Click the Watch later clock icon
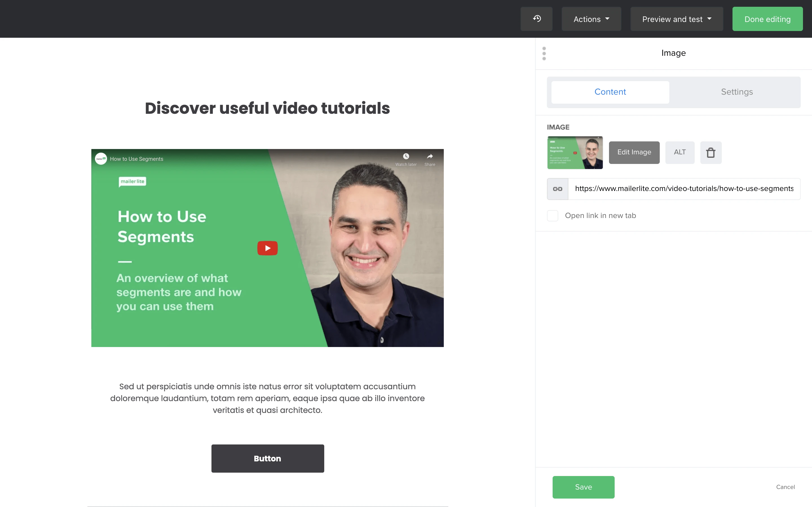This screenshot has width=812, height=507. 406,157
